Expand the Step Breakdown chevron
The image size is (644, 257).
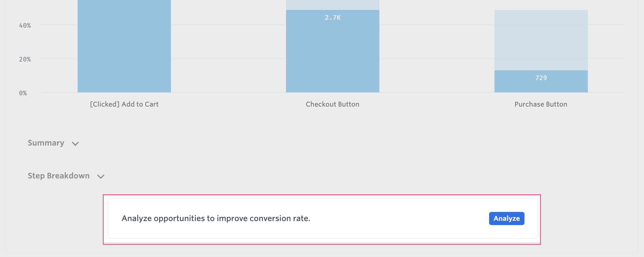[x=101, y=177]
